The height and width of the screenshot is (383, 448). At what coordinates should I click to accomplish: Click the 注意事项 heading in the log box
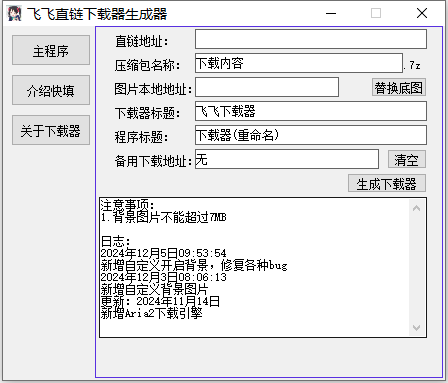tap(127, 205)
